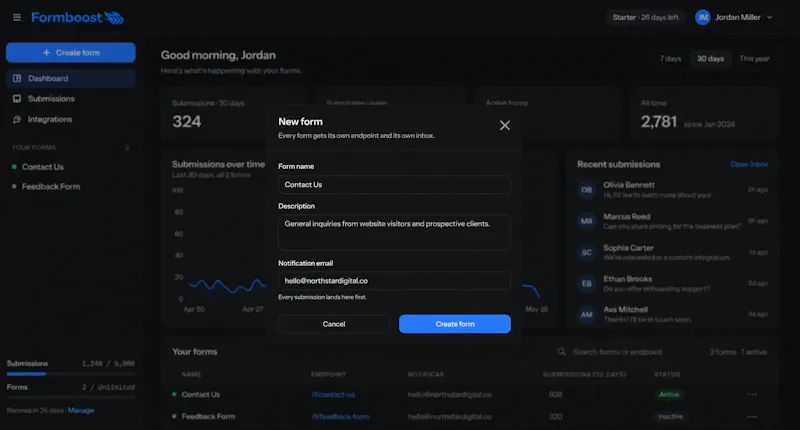Click the AM avatar icon
Viewport: 800px width, 430px height.
(586, 315)
